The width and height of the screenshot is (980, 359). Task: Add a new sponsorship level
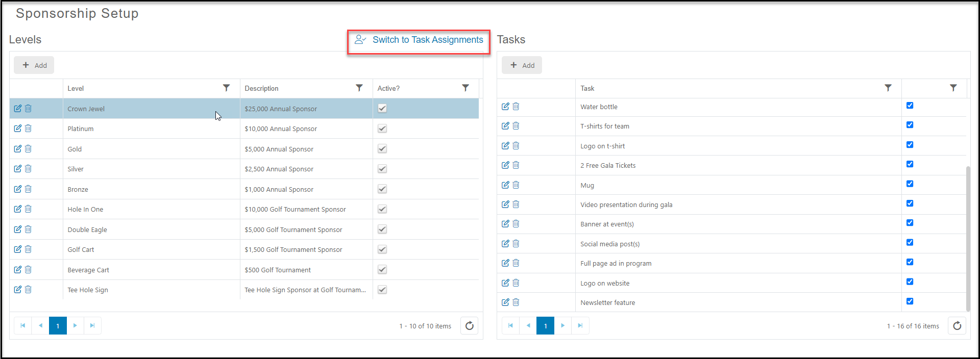34,65
